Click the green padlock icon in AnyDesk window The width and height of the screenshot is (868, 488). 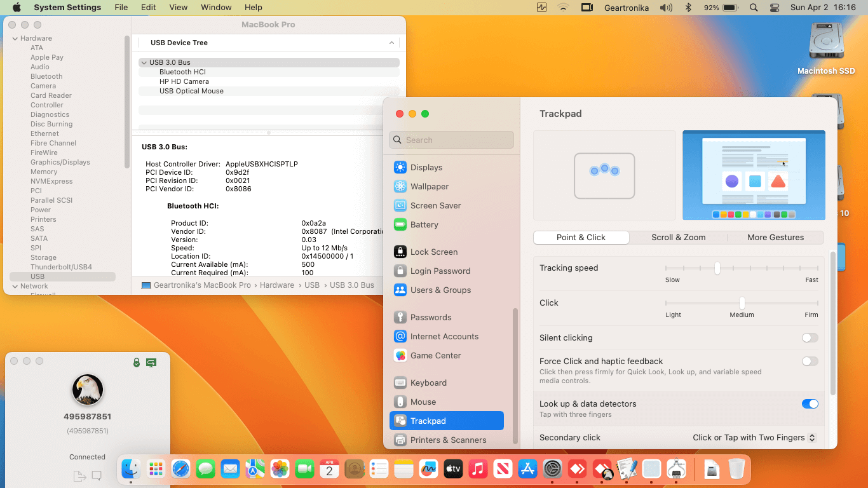tap(136, 362)
